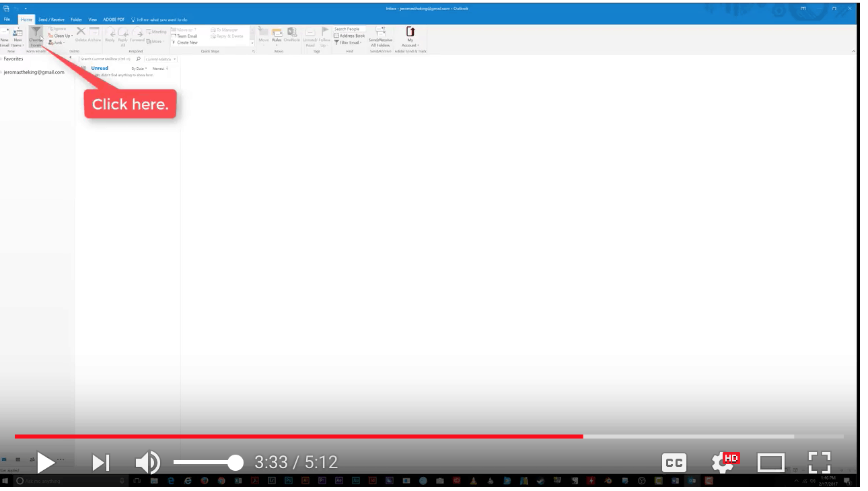The height and width of the screenshot is (491, 868).
Task: Adjust the video volume slider
Action: pyautogui.click(x=208, y=462)
